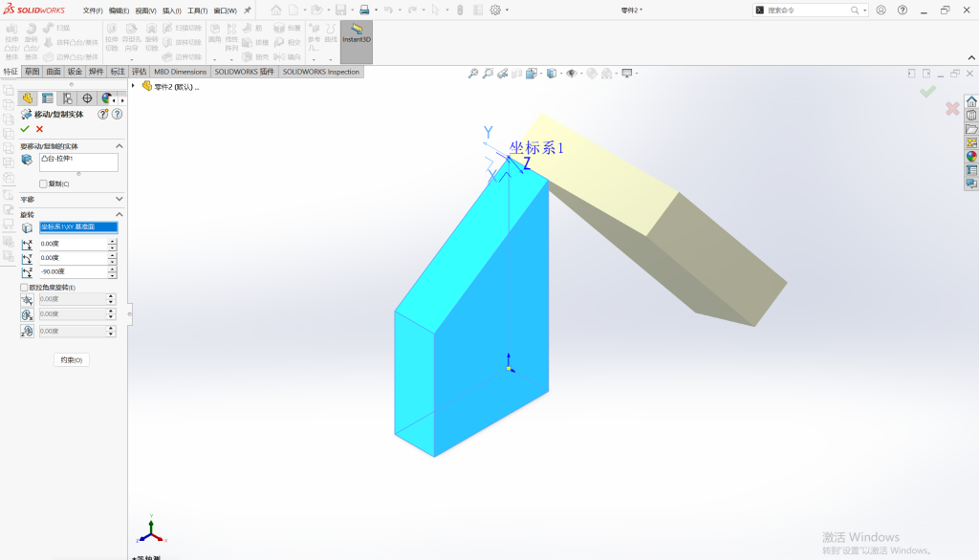
Task: Open the 工具(T) menu
Action: click(197, 11)
